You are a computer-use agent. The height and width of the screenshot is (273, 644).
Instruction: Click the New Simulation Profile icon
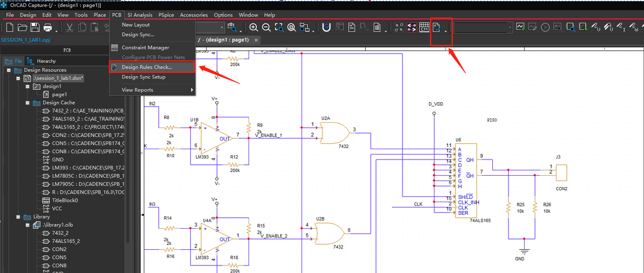520,28
